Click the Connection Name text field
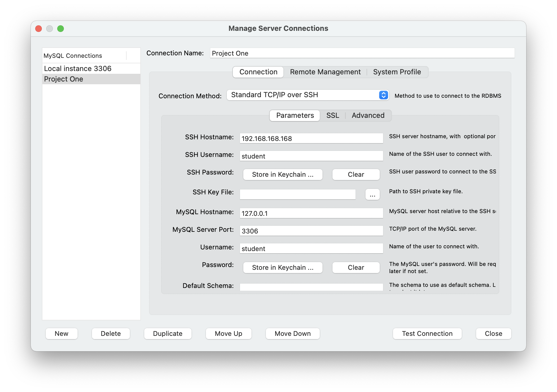Image resolution: width=557 pixels, height=392 pixels. click(362, 53)
